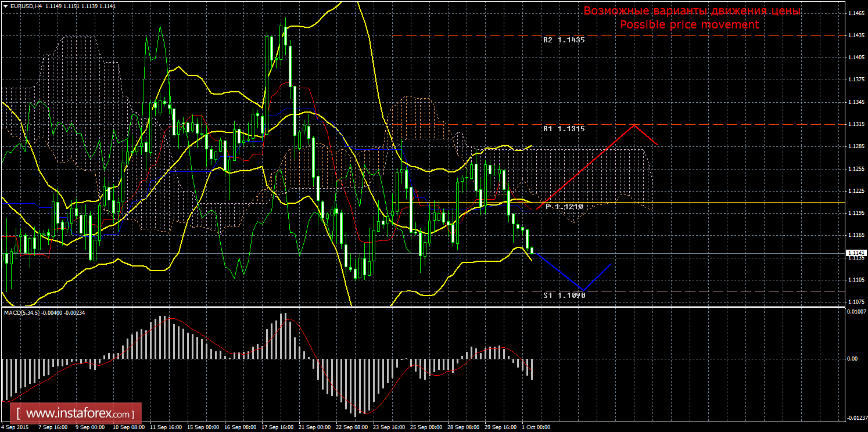868x432 pixels.
Task: Select the S1 1.1090 support label
Action: (x=564, y=295)
